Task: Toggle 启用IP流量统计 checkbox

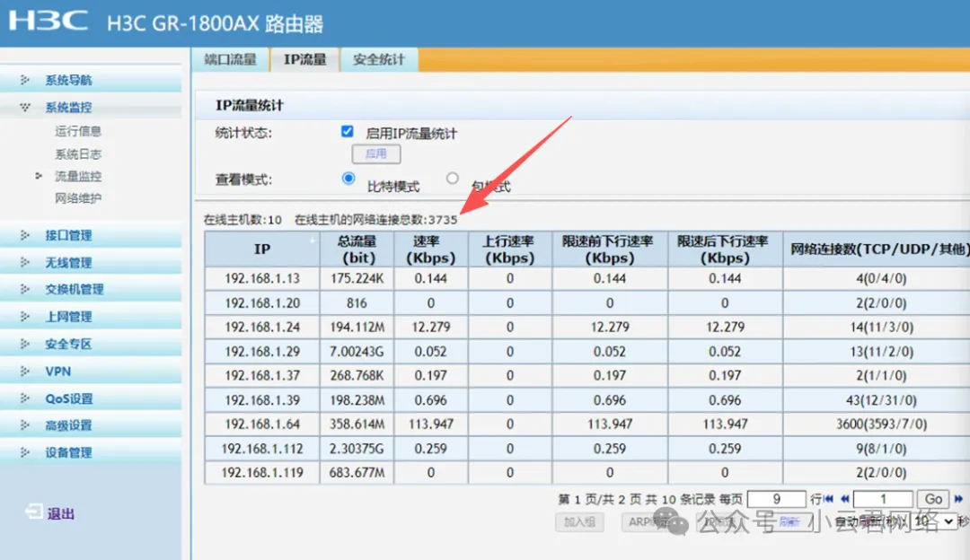Action: click(x=348, y=132)
